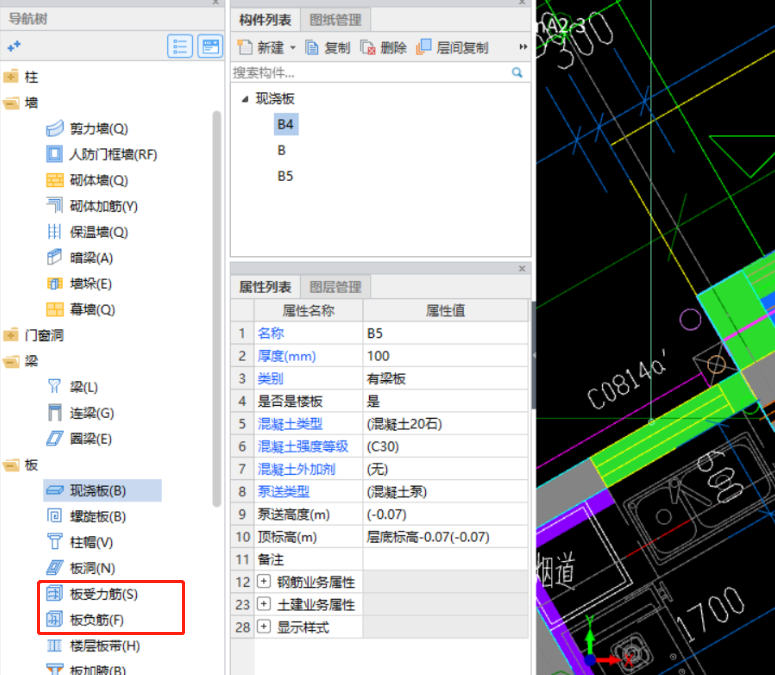Open the 构件列表 tab
Image resolution: width=775 pixels, height=675 pixels.
pos(265,20)
